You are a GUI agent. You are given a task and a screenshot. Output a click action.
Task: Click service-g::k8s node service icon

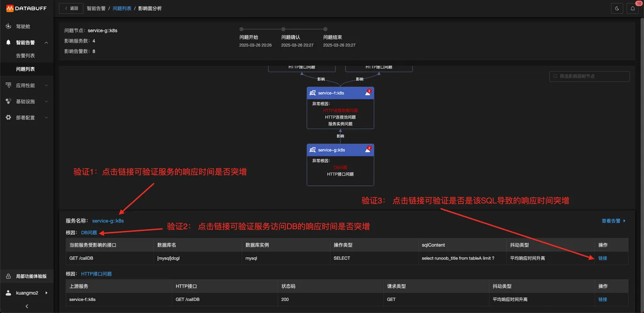(313, 150)
